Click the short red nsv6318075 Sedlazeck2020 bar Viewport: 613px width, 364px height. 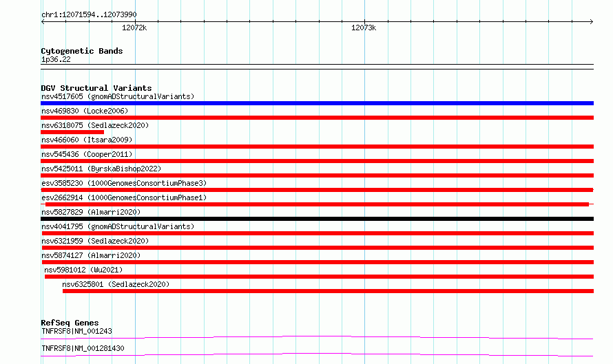click(x=72, y=132)
